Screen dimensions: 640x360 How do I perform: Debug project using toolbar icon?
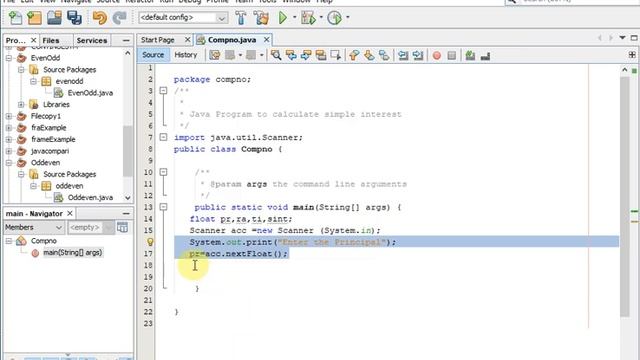point(308,18)
